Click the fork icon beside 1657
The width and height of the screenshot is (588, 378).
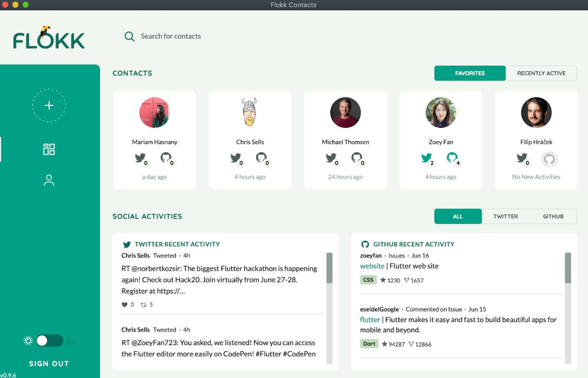coord(407,280)
